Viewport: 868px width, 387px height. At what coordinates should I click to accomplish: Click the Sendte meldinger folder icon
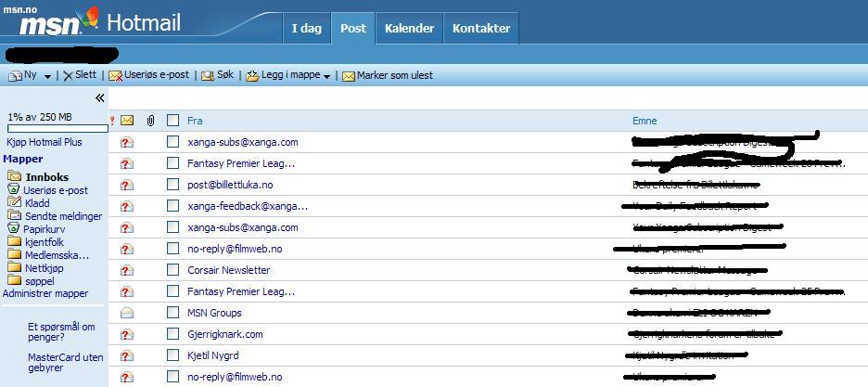15,214
